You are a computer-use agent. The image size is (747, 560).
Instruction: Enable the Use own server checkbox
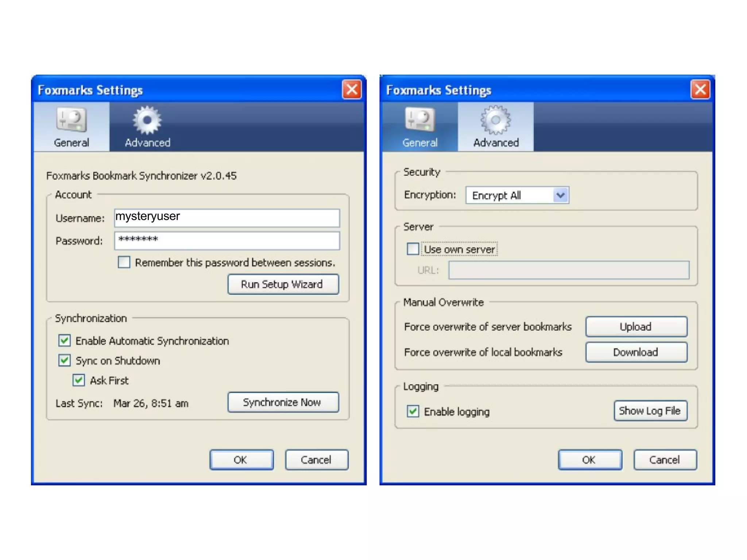pos(413,249)
